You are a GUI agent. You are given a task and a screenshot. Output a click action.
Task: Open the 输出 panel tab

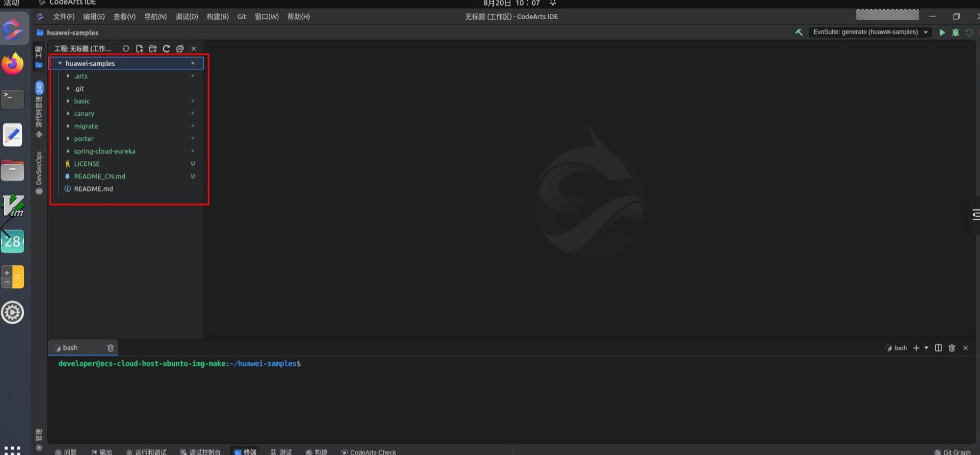[101, 452]
